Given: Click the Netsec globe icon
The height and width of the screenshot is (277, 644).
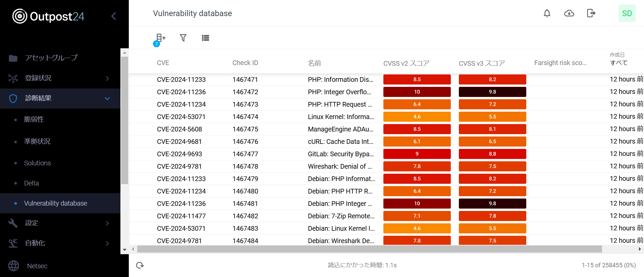Looking at the screenshot, I should tap(14, 266).
